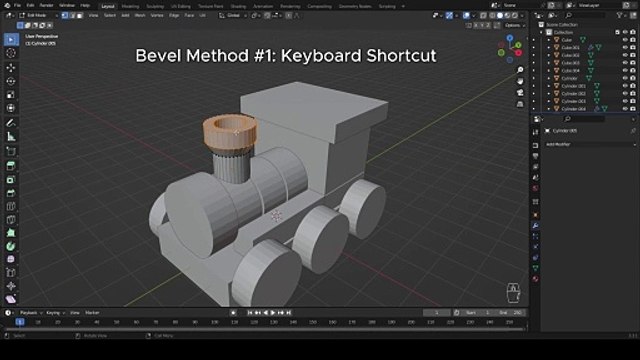Viewport: 640px width, 360px height.
Task: Click the viewport zoom magnifier icon
Action: [x=520, y=70]
